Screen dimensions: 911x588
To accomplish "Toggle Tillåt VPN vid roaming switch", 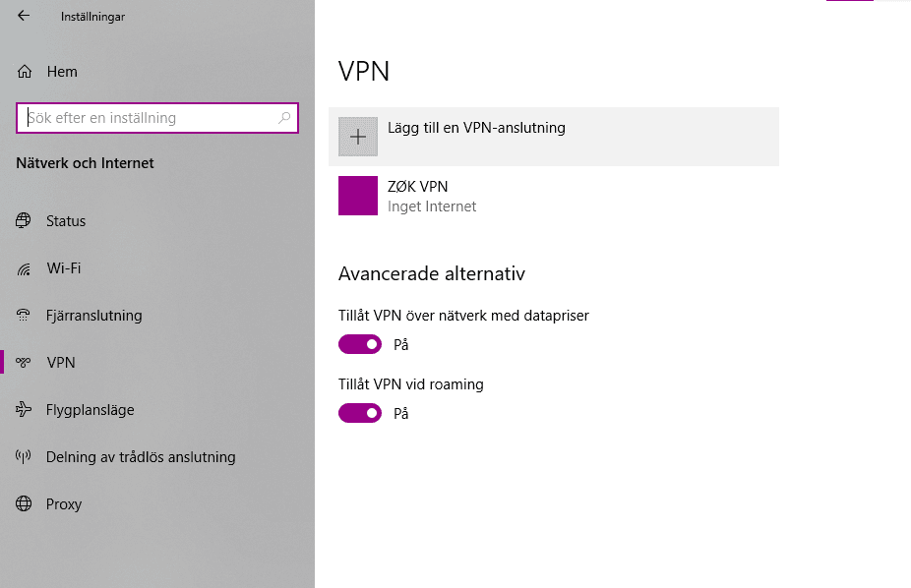I will (360, 413).
